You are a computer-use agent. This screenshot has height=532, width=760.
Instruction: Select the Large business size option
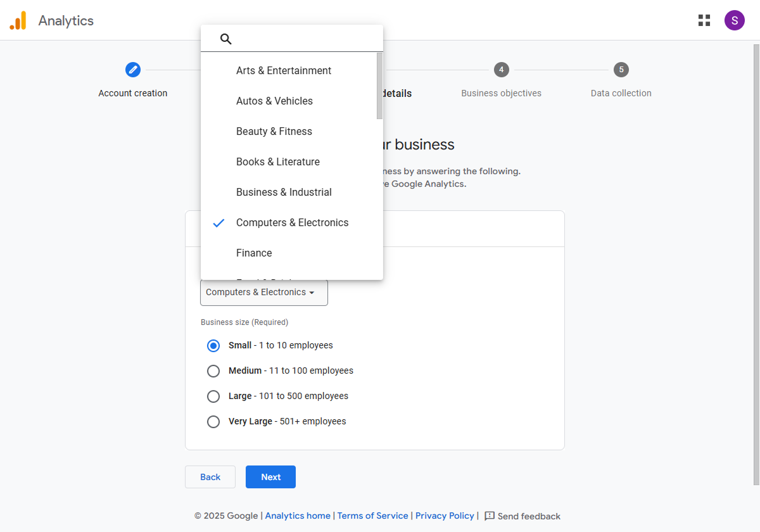(x=213, y=396)
